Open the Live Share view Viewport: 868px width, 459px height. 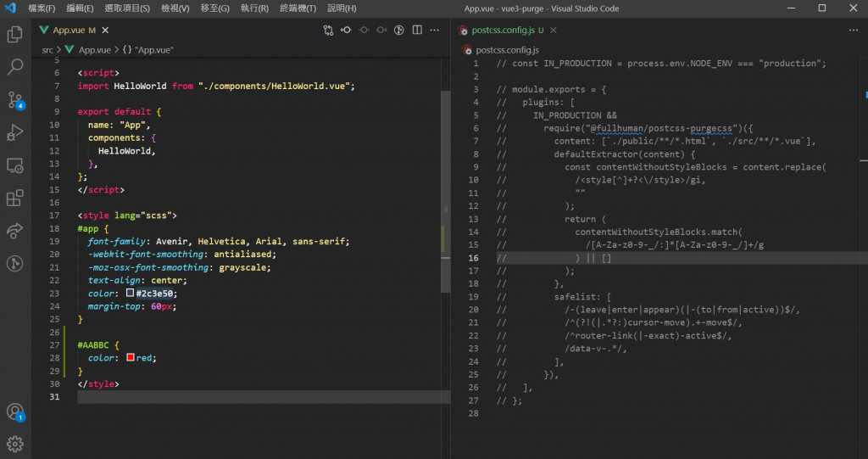(15, 231)
